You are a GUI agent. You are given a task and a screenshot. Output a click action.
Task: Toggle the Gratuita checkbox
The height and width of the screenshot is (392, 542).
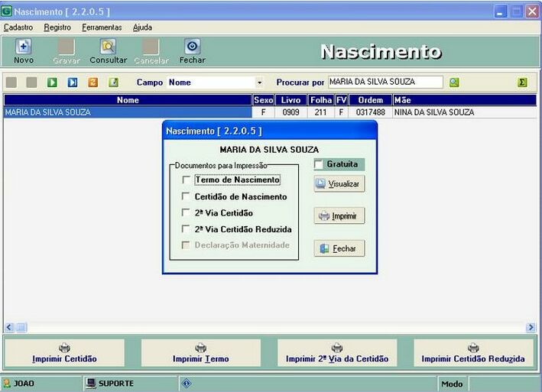(x=318, y=164)
